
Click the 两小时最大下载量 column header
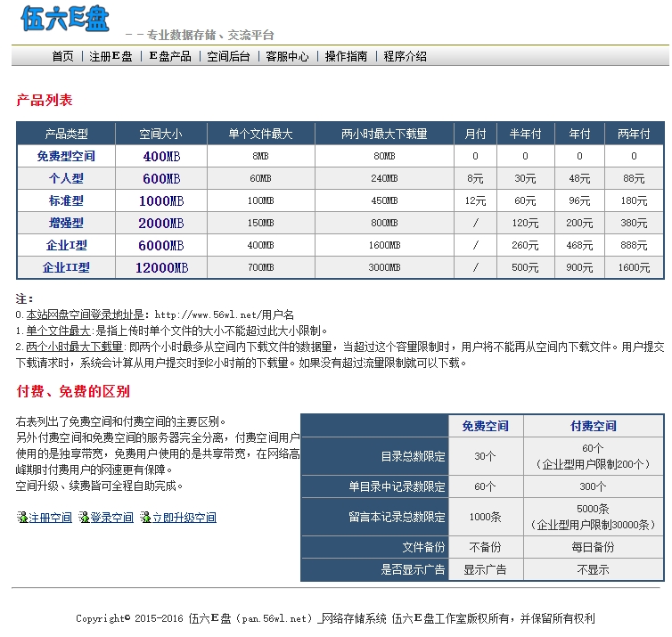384,135
